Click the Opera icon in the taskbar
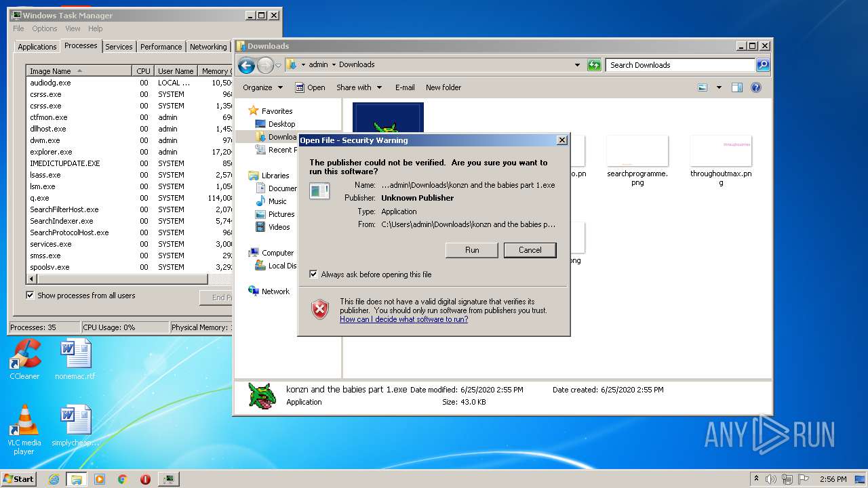Image resolution: width=868 pixels, height=488 pixels. tap(145, 479)
